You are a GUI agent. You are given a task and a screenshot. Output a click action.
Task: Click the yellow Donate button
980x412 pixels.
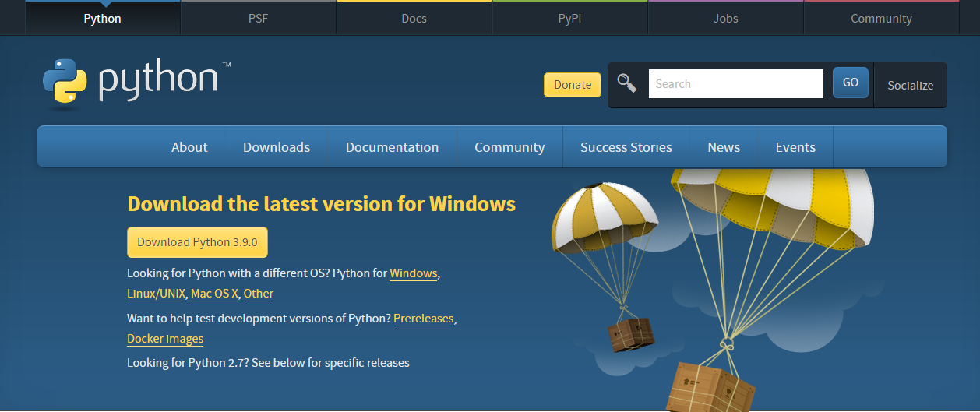tap(573, 85)
